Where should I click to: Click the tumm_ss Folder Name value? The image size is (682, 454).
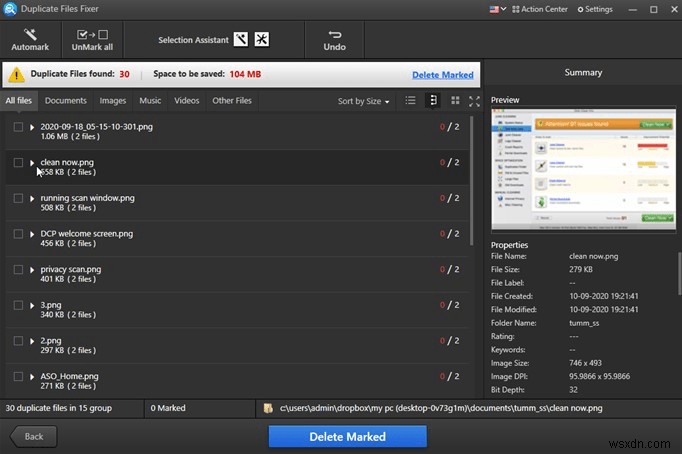tap(584, 323)
